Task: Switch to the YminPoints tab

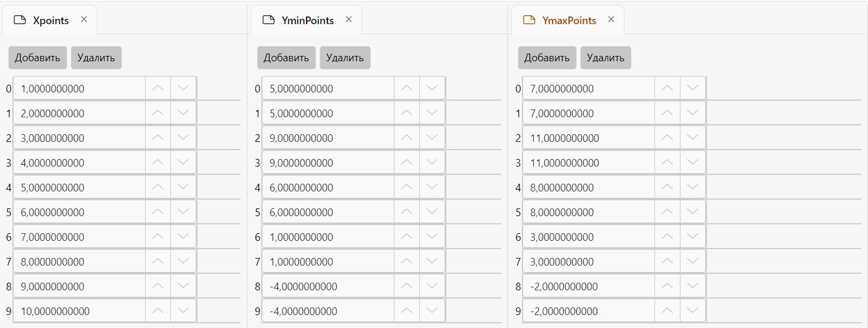Action: click(x=306, y=20)
